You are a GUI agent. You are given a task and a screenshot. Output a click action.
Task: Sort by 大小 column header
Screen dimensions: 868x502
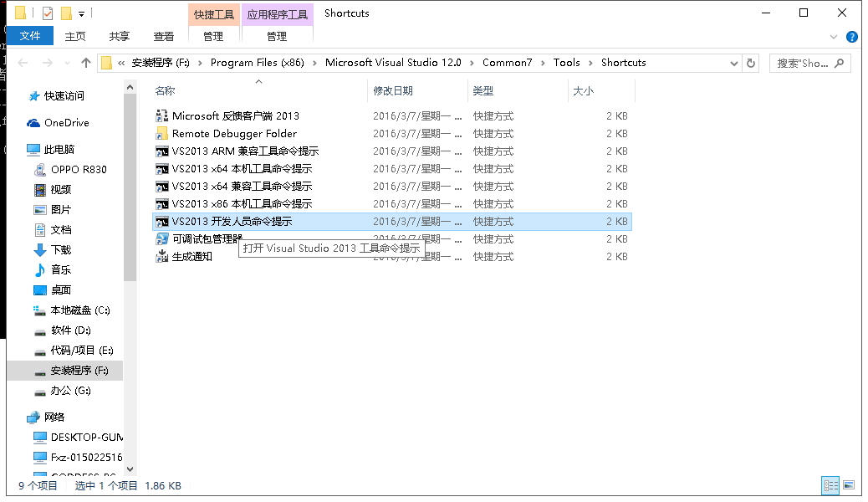584,91
